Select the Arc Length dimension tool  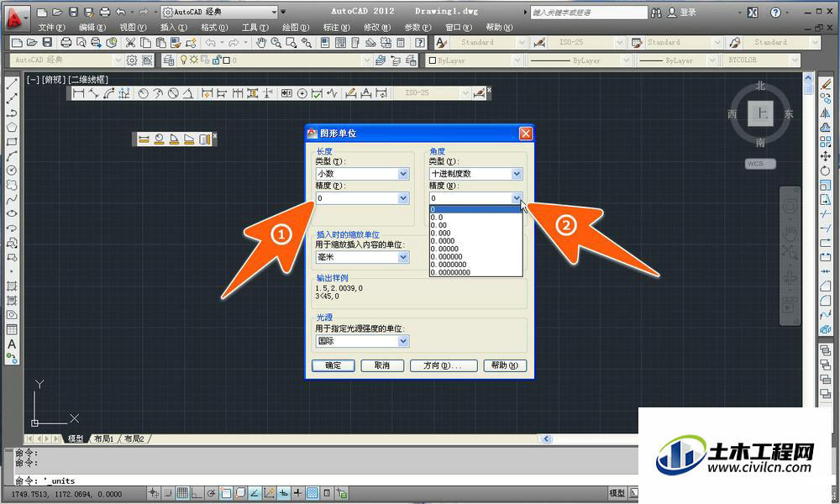click(108, 93)
